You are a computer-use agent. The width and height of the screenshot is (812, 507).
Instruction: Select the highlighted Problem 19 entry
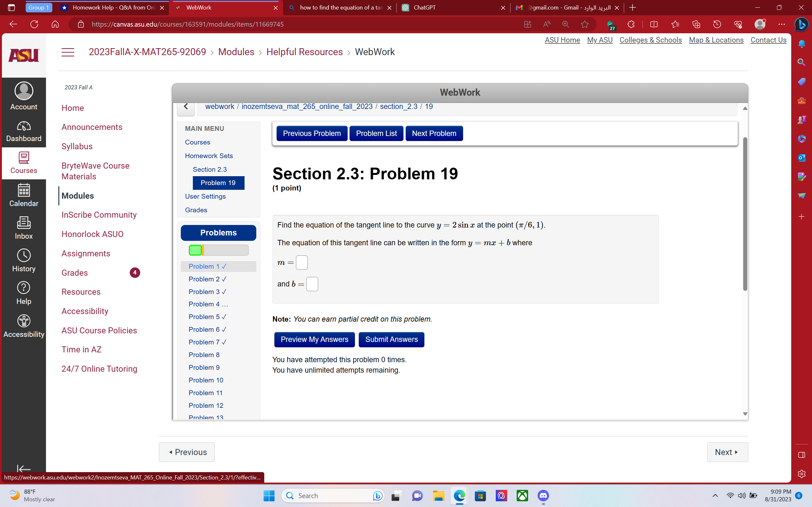218,183
